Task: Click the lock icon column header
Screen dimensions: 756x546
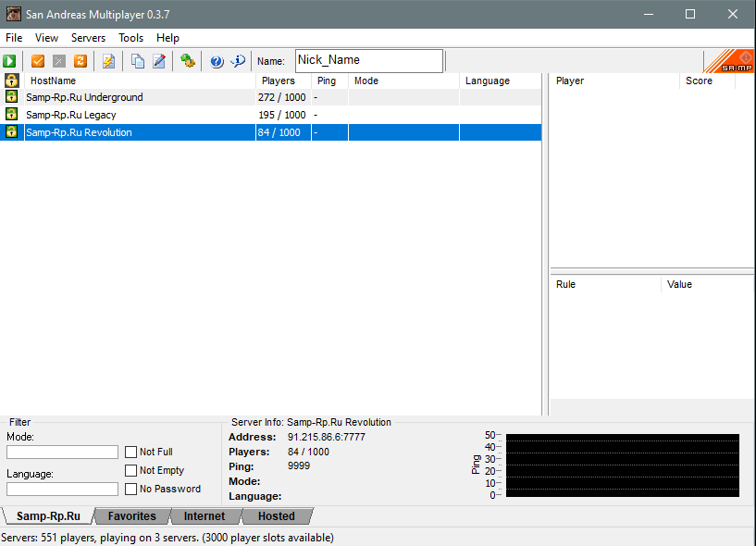Action: click(x=12, y=81)
